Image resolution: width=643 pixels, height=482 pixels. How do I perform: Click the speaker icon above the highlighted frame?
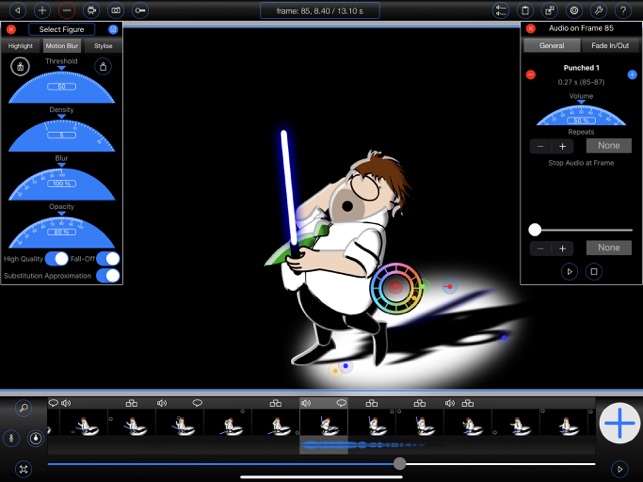pos(306,403)
